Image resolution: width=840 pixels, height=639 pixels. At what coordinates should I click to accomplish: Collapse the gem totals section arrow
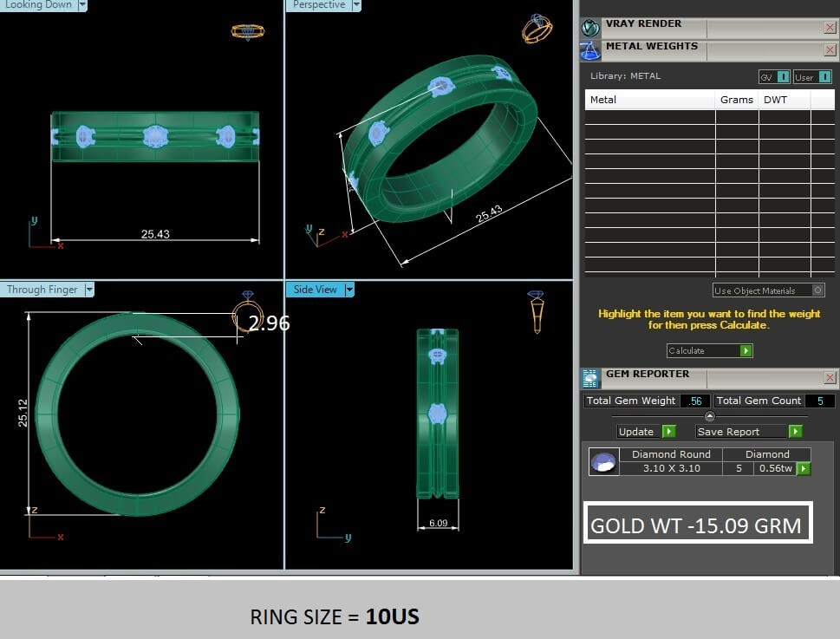[x=710, y=416]
